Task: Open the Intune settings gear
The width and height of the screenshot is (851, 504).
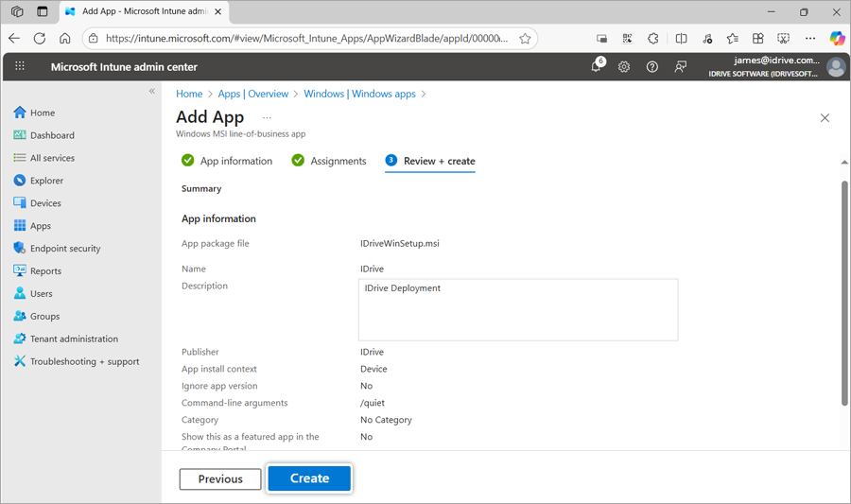Action: point(624,67)
